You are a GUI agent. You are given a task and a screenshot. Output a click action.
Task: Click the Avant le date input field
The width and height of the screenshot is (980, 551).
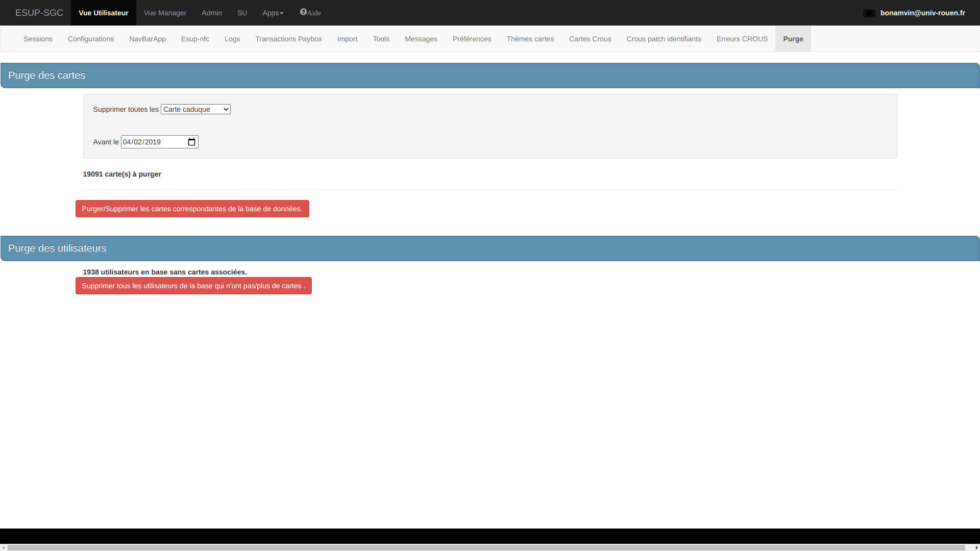[153, 142]
